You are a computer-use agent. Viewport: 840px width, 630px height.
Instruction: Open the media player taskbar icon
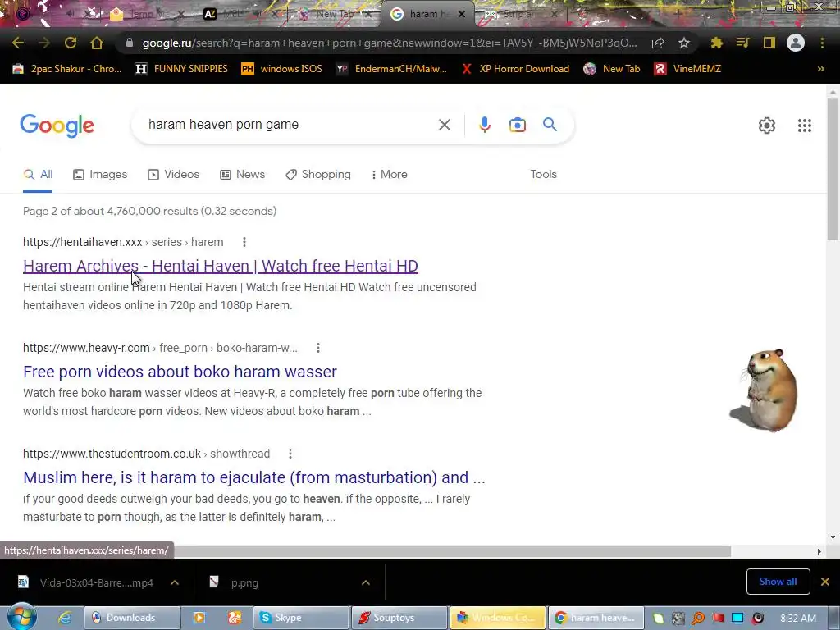click(199, 618)
